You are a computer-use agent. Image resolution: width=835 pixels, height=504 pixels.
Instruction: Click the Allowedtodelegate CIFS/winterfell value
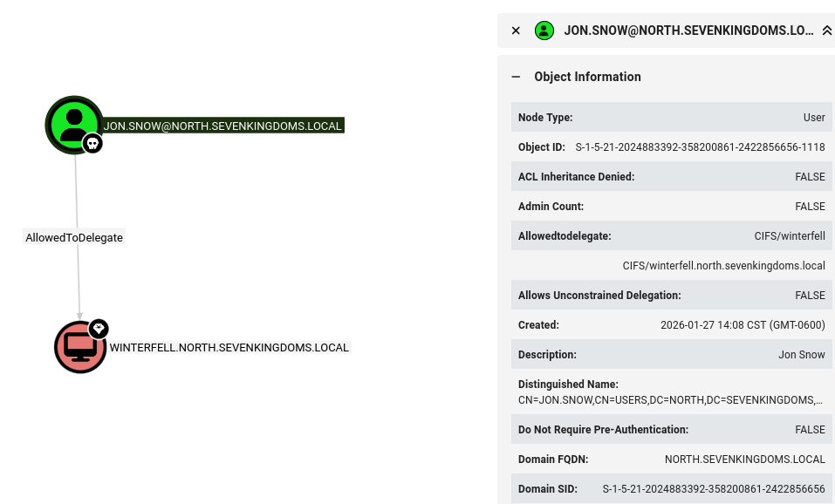[790, 235]
